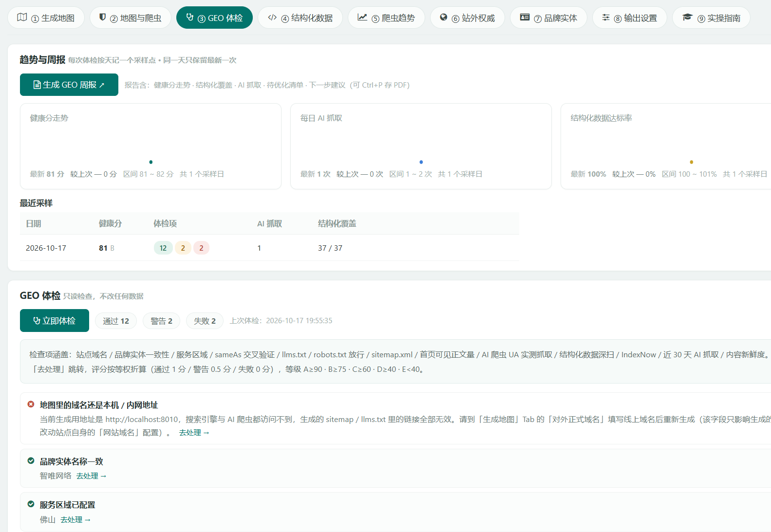Screen dimensions: 771x532
Task: Click the globe icon on 站外权威 tab
Action: click(x=443, y=18)
